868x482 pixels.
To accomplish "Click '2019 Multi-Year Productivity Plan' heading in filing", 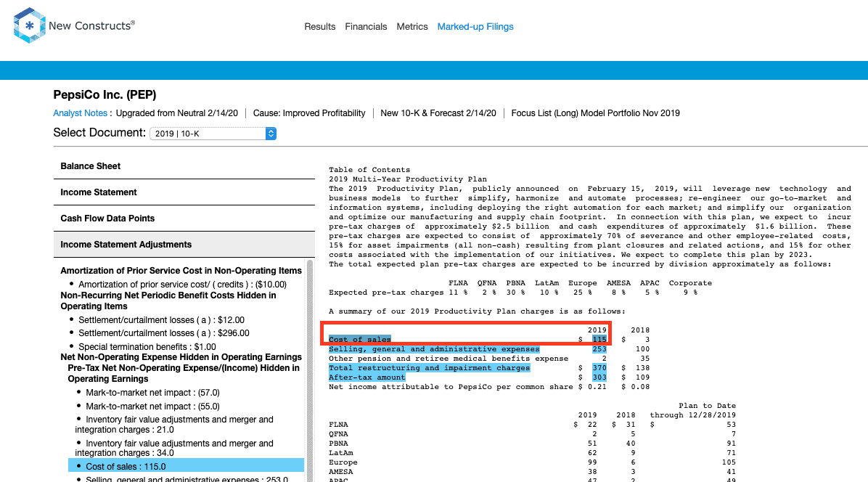I will [408, 179].
